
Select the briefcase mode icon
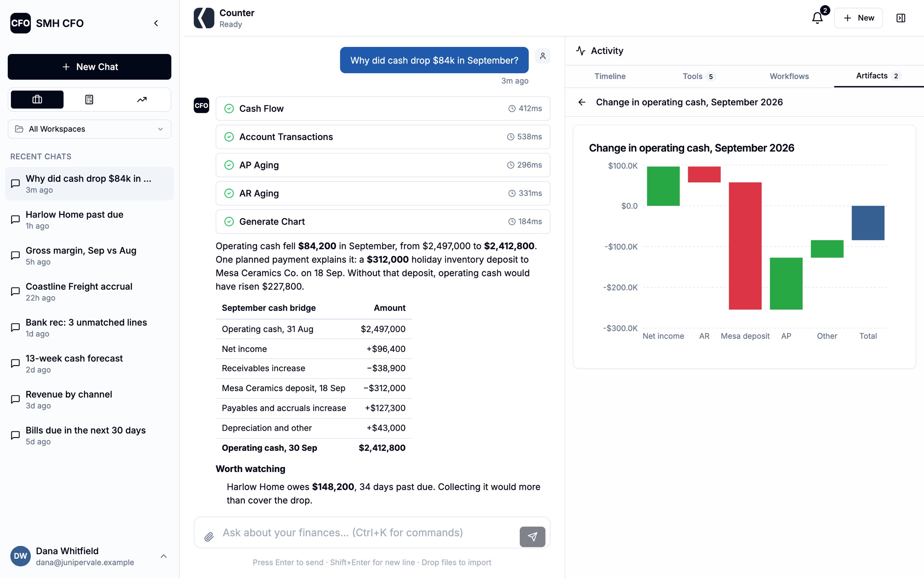pos(37,99)
